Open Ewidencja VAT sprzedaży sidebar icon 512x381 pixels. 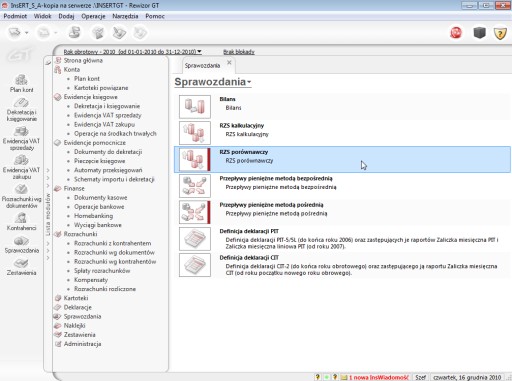[x=21, y=138]
